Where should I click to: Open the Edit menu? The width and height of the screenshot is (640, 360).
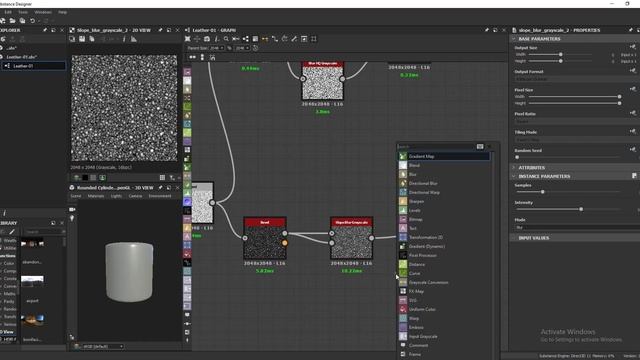[8, 12]
